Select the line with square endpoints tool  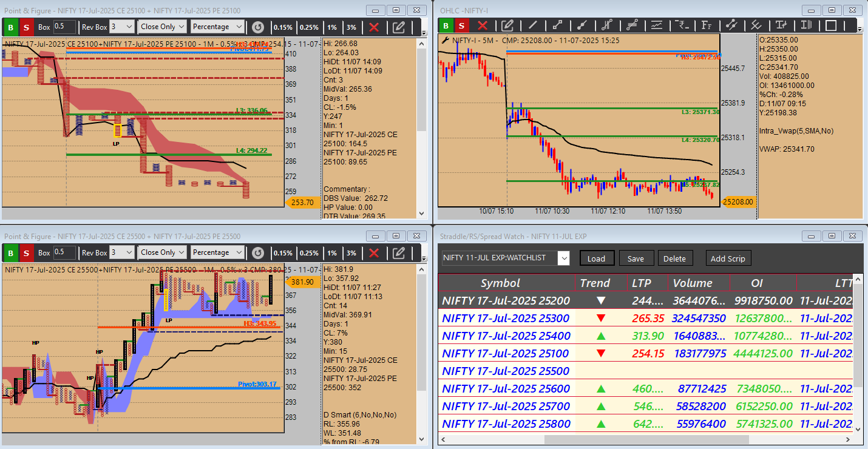point(557,25)
